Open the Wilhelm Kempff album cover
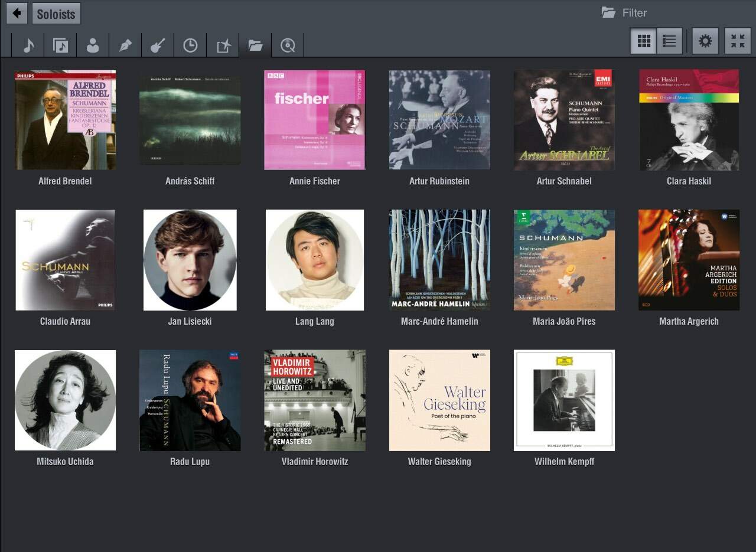Viewport: 756px width, 552px height. click(564, 400)
